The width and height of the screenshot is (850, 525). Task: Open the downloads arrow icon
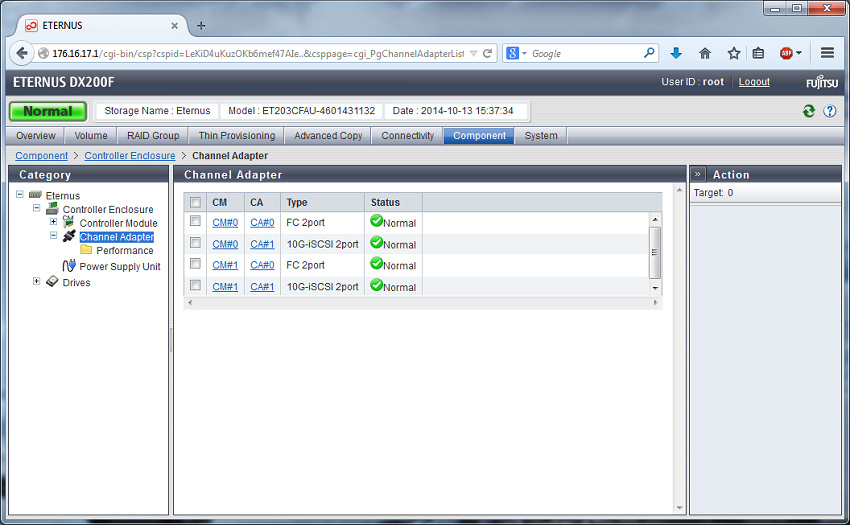pos(675,53)
